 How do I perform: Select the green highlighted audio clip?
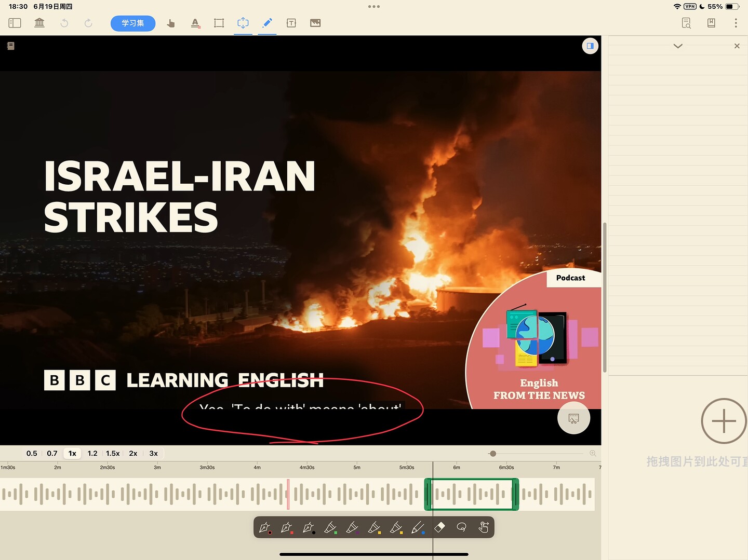coord(472,494)
